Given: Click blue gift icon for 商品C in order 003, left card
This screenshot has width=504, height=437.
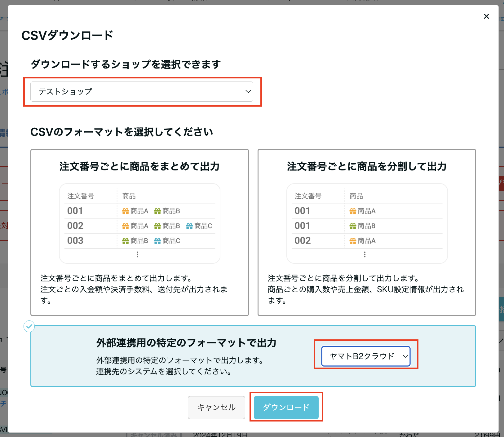Looking at the screenshot, I should tap(157, 241).
